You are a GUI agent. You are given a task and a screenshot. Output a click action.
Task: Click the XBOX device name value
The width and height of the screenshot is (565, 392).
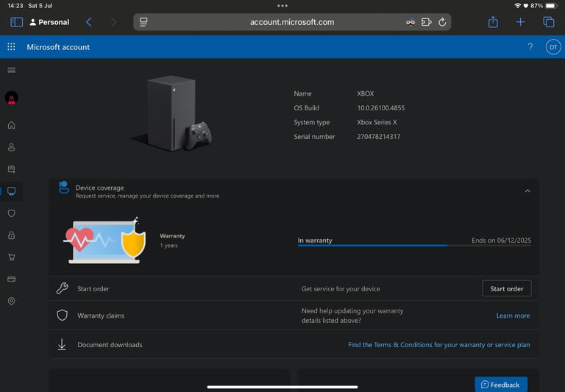click(x=366, y=93)
